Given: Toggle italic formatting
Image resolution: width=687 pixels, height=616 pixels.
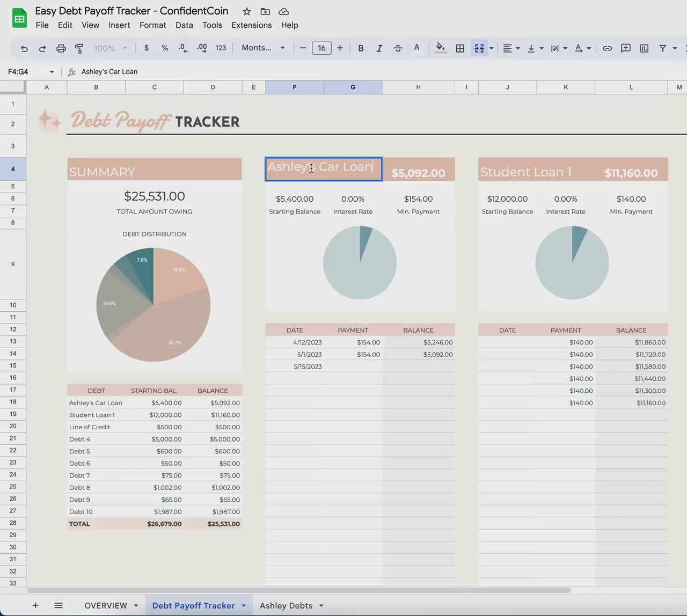Looking at the screenshot, I should [x=379, y=48].
